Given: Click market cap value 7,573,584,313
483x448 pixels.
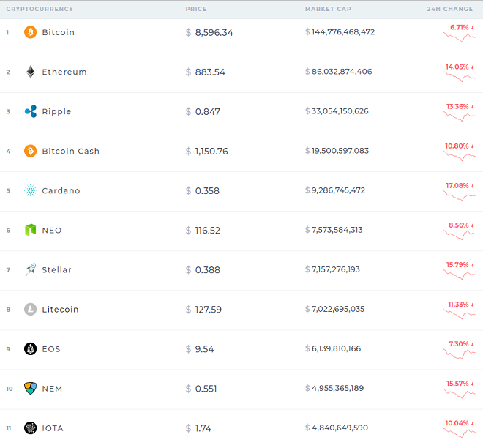Looking at the screenshot, I should [337, 230].
